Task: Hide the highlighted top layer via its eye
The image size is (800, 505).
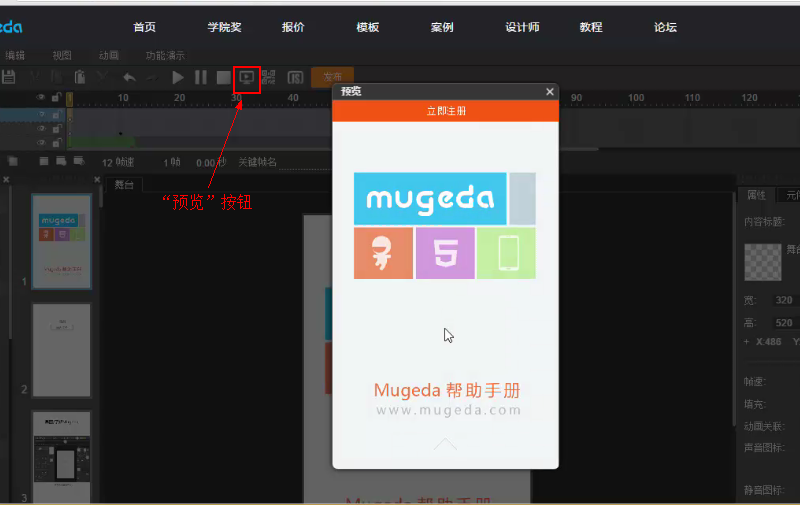Action: point(41,115)
